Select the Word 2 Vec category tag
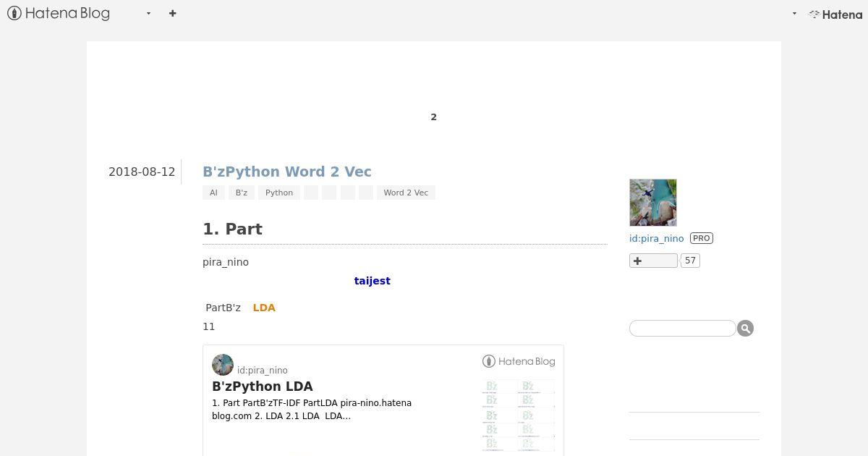This screenshot has height=456, width=868. tap(406, 193)
